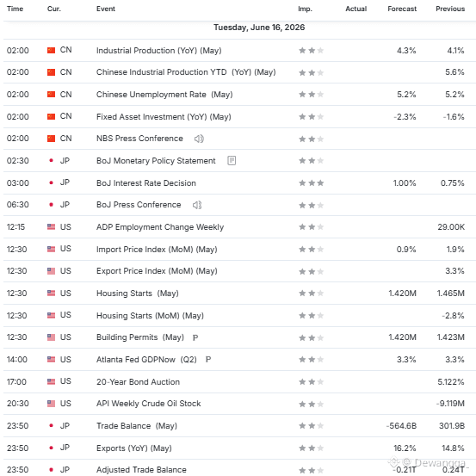Click the 14:00 time of Atlanta Fed GDPNow

17,360
